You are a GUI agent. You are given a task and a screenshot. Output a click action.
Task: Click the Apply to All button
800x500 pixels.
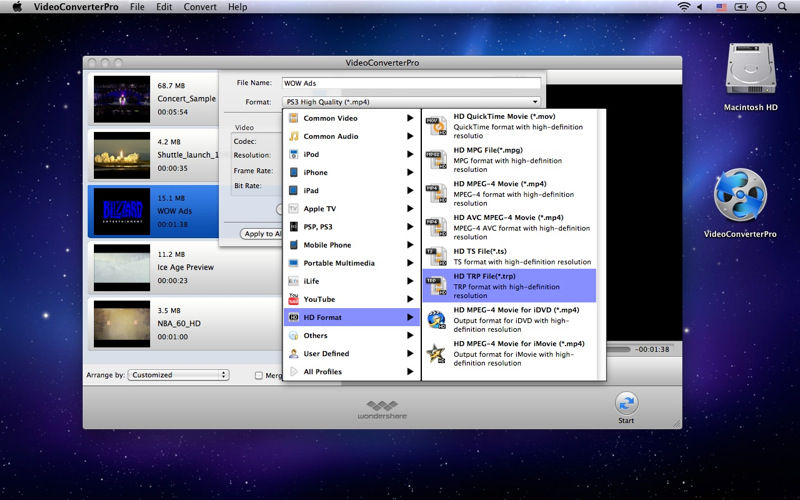tap(261, 234)
